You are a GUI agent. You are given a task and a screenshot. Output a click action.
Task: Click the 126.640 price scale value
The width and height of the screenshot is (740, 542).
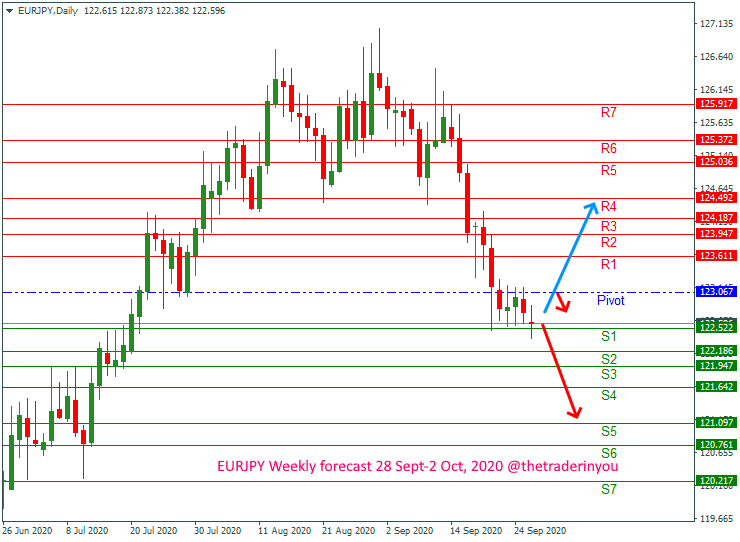(716, 57)
